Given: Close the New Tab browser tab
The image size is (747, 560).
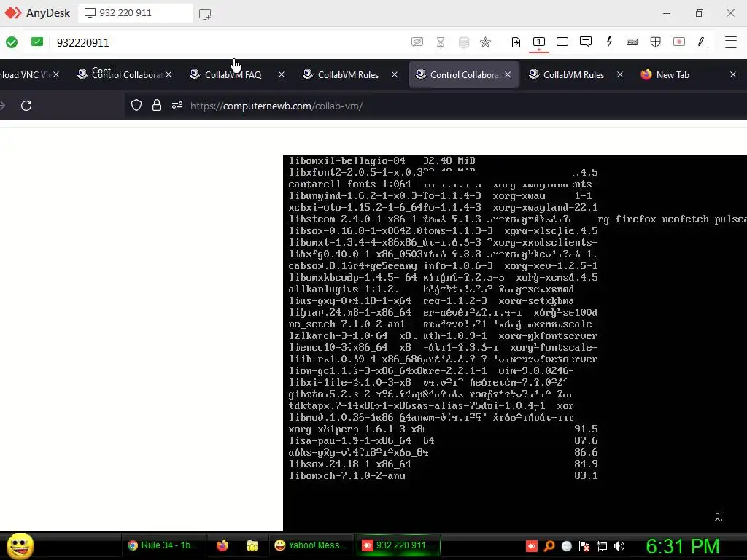Looking at the screenshot, I should click(x=733, y=74).
